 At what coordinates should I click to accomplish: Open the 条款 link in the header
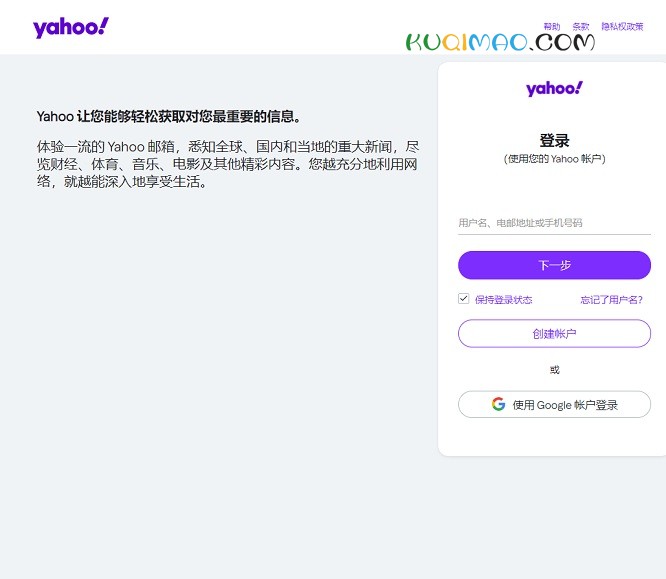tap(581, 27)
